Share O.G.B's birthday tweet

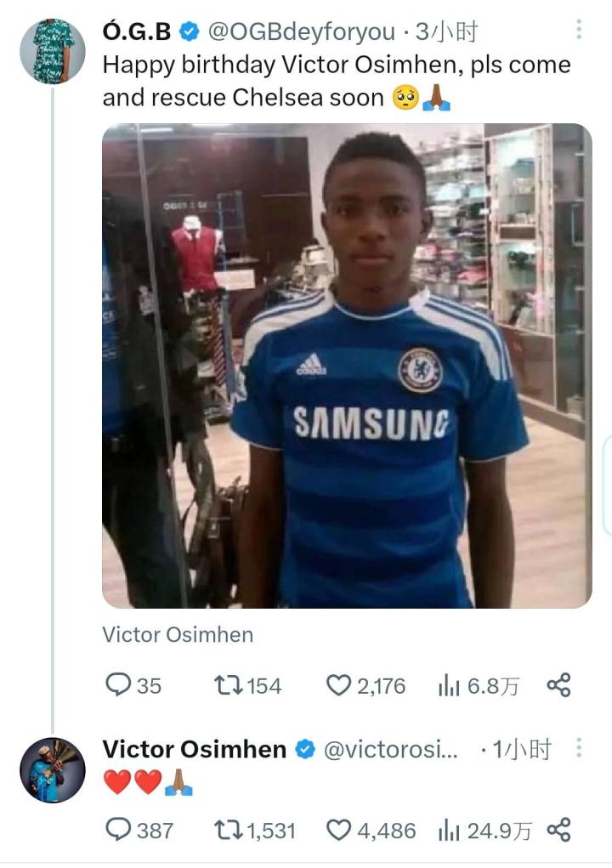click(558, 685)
